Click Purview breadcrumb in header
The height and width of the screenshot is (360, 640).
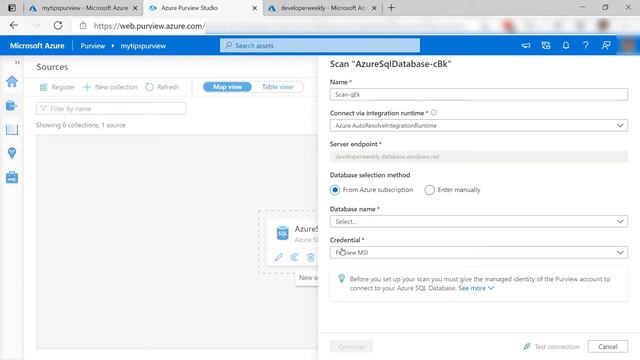pos(93,46)
